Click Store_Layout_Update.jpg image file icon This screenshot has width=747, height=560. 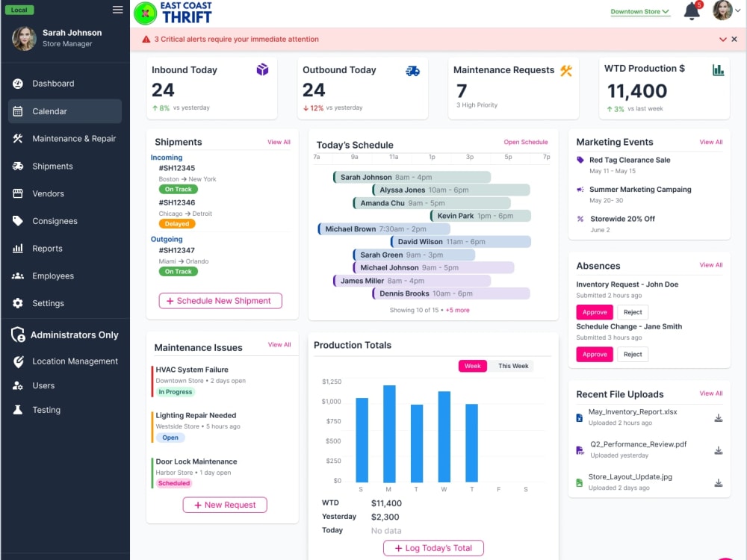point(580,483)
